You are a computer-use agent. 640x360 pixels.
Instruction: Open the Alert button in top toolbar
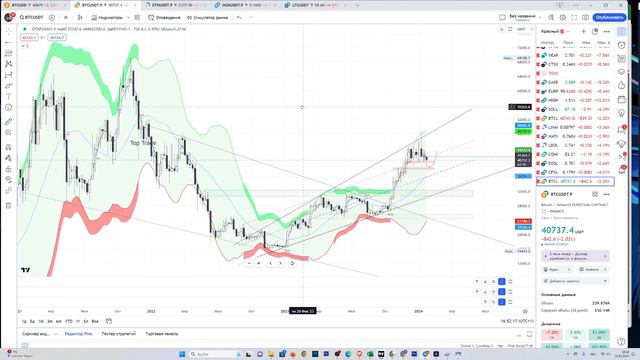coord(164,18)
